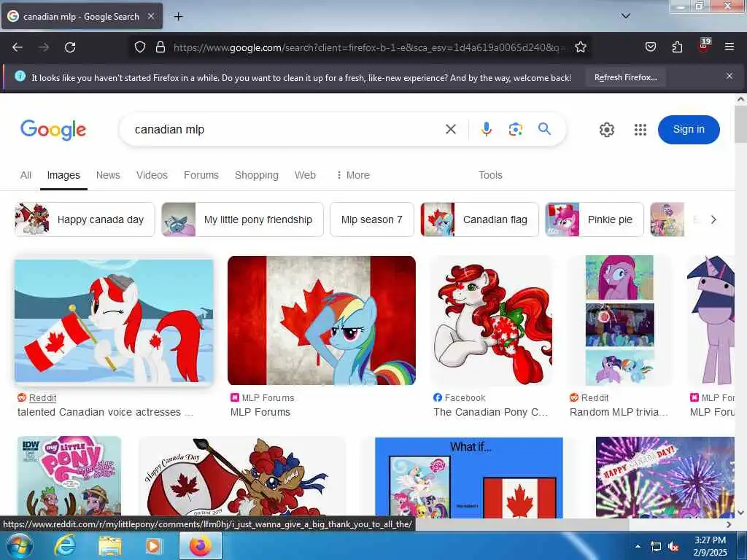Open the Save to Pocket icon
The width and height of the screenshot is (747, 560).
[x=650, y=47]
